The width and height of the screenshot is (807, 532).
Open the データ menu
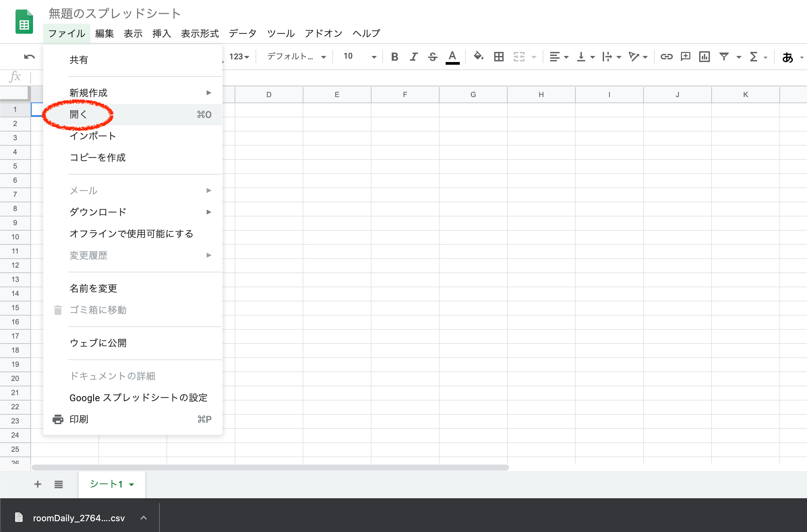[x=242, y=33]
